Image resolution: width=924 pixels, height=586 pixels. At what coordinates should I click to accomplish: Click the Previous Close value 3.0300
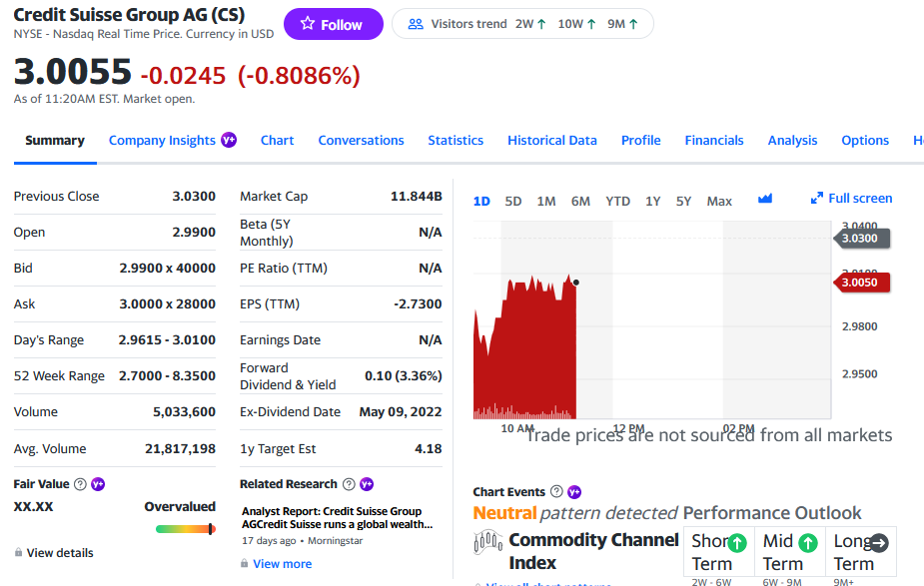[x=193, y=196]
